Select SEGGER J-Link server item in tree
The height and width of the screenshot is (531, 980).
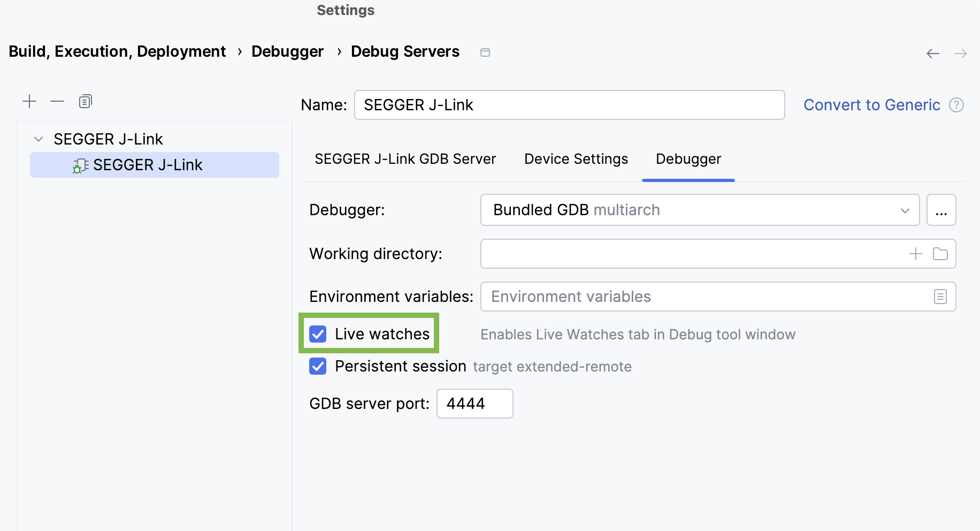click(x=148, y=165)
